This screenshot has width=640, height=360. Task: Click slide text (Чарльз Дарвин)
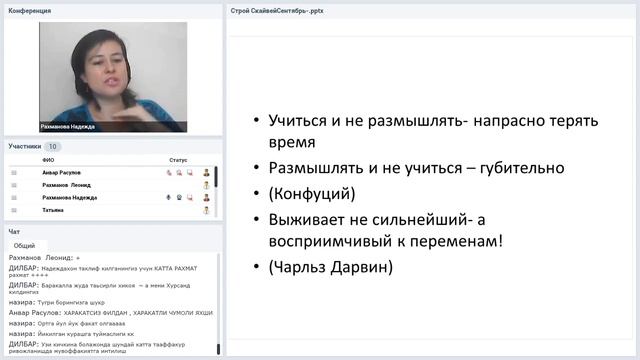(331, 267)
